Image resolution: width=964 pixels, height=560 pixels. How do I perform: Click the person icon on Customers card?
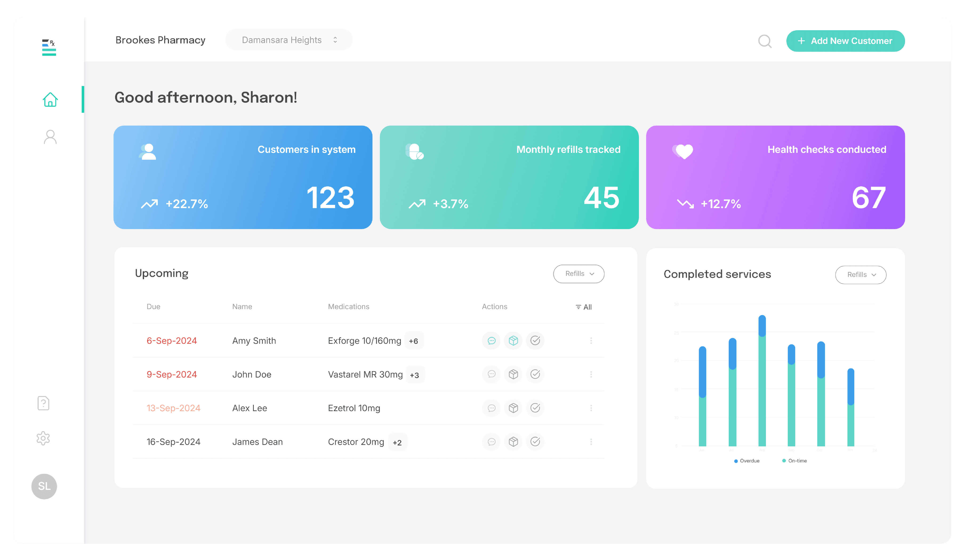click(147, 151)
